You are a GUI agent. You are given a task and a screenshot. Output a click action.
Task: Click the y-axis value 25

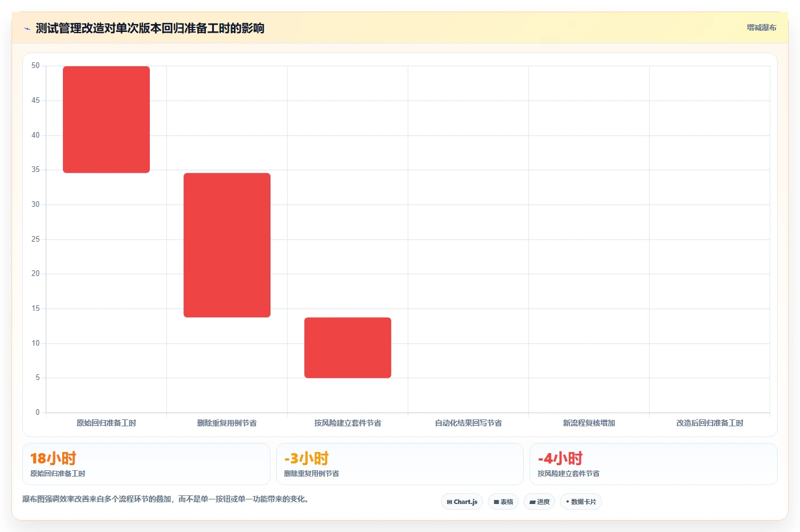tap(35, 239)
